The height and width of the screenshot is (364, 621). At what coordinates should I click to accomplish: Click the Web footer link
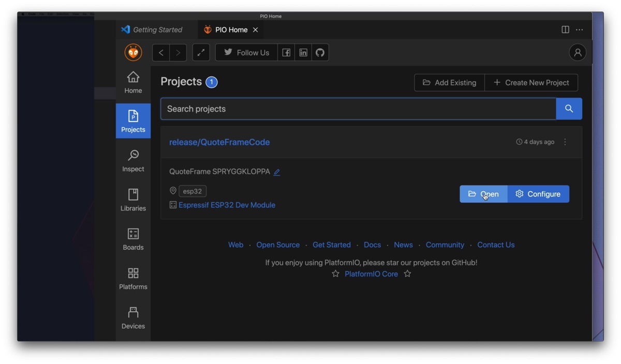[235, 245]
